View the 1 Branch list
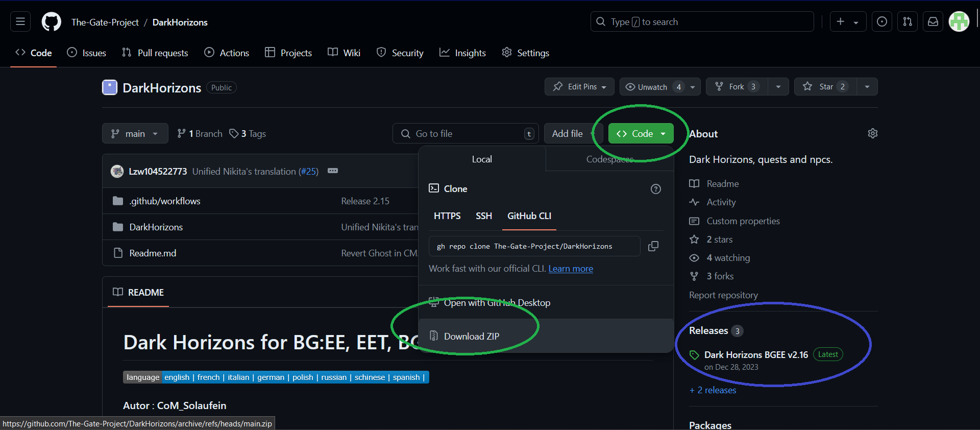 (200, 133)
